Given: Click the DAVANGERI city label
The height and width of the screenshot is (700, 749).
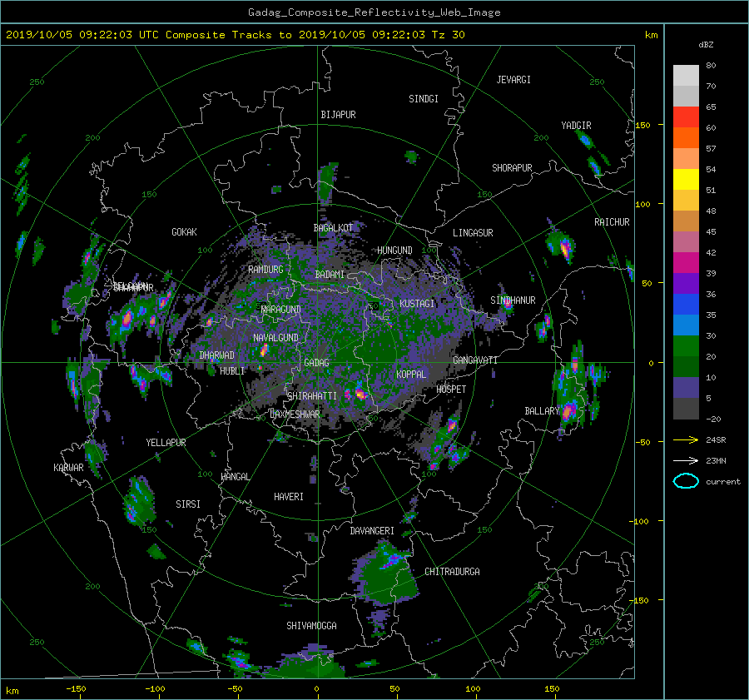Looking at the screenshot, I should point(372,531).
